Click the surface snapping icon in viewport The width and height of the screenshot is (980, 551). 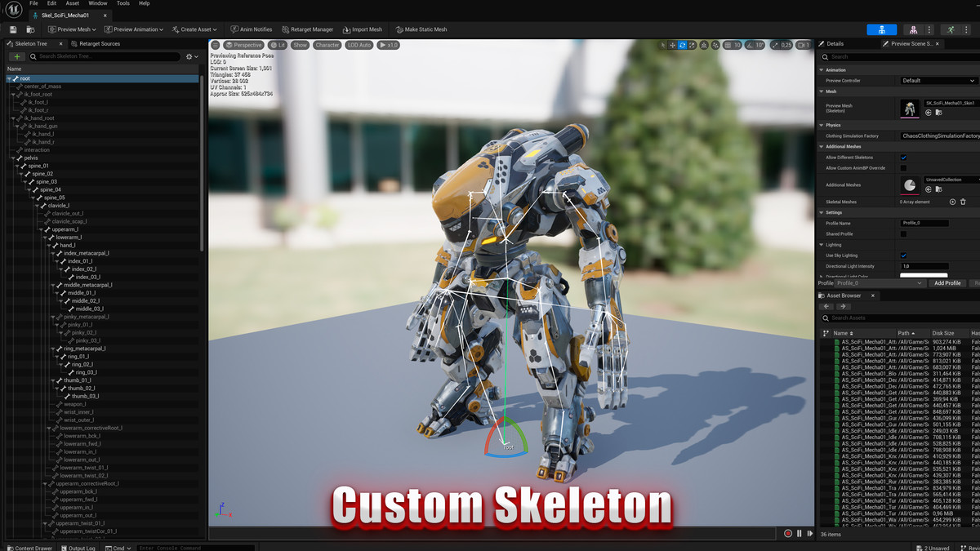click(715, 45)
